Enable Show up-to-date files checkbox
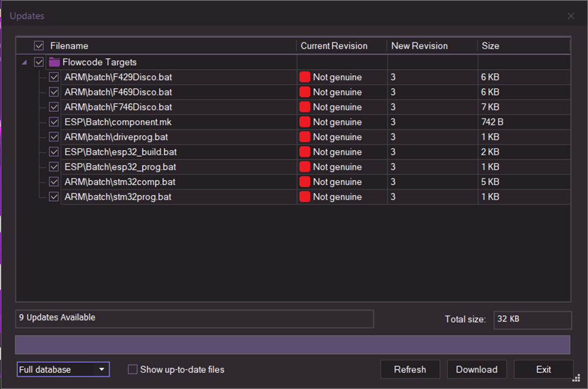 tap(132, 370)
